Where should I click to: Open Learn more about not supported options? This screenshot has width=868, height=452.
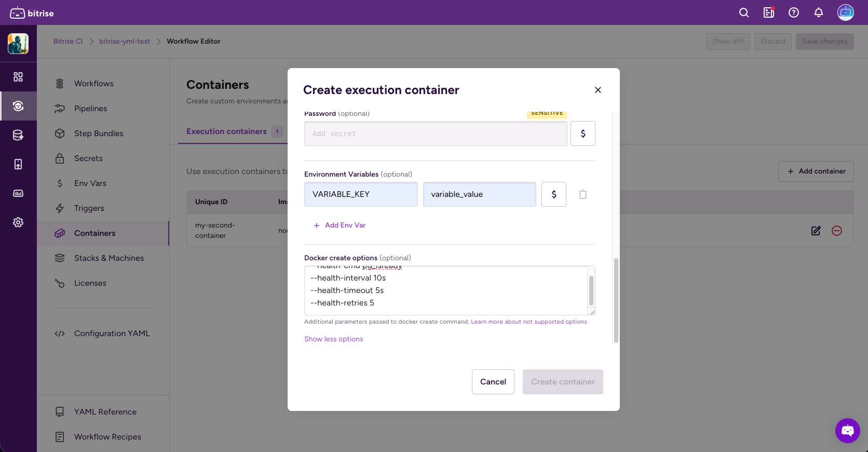[x=529, y=322]
